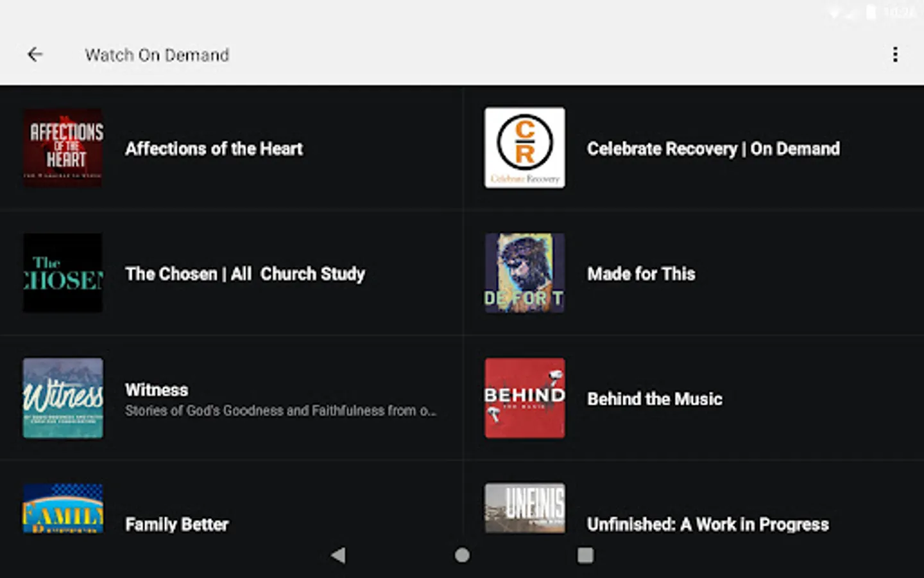The height and width of the screenshot is (578, 924).
Task: Tap the Android recent apps square
Action: [585, 555]
